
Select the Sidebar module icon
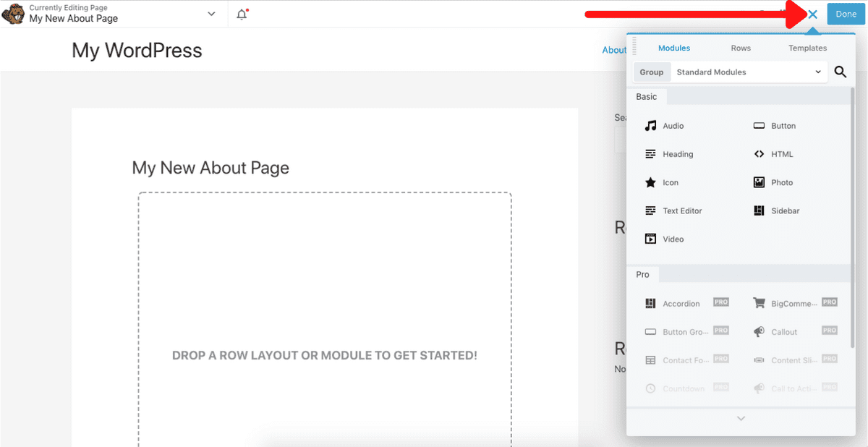(759, 210)
